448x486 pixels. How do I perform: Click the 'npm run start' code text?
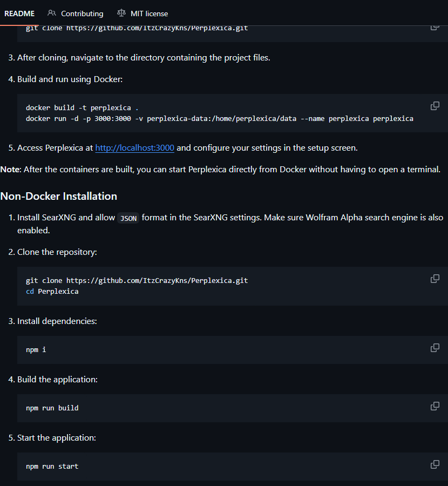click(52, 466)
